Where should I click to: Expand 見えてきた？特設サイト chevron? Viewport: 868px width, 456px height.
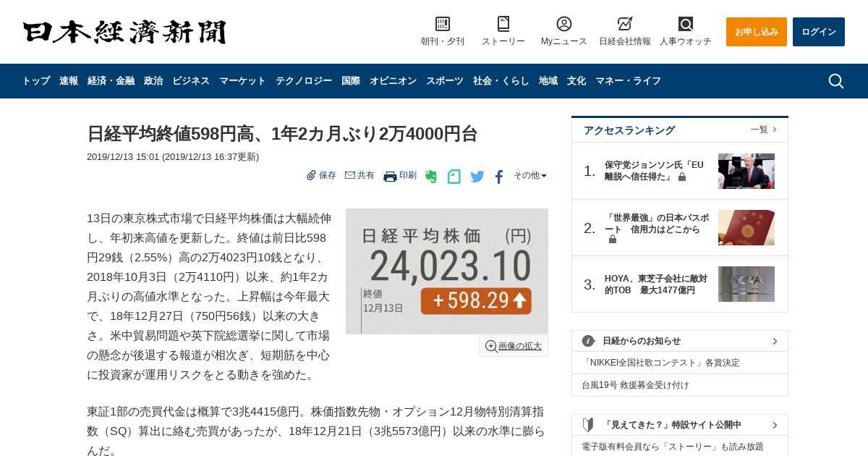coord(775,425)
